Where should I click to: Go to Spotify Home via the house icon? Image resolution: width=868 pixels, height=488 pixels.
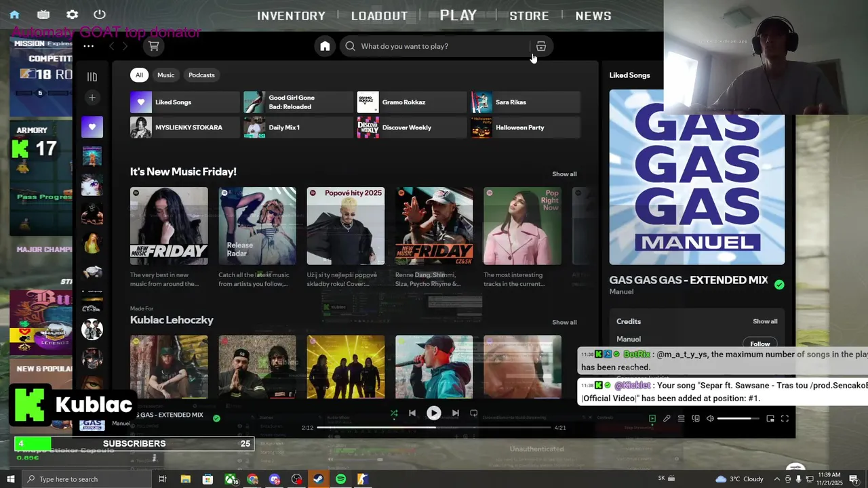(x=325, y=46)
